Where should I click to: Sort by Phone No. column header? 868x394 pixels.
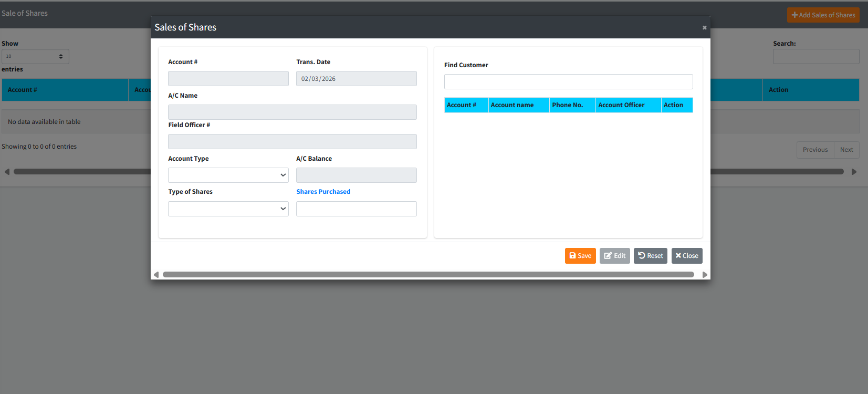(572, 105)
